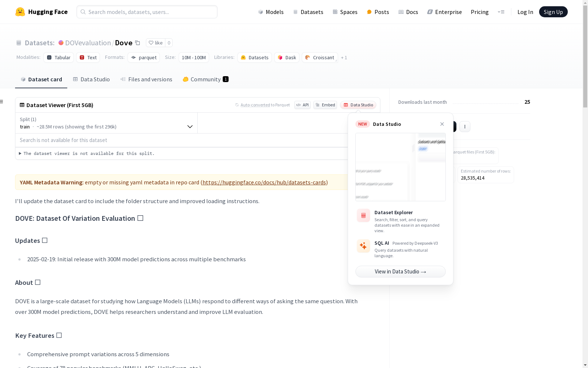Image resolution: width=588 pixels, height=368 pixels.
Task: Click the Hugging Face emoji logo
Action: click(20, 12)
